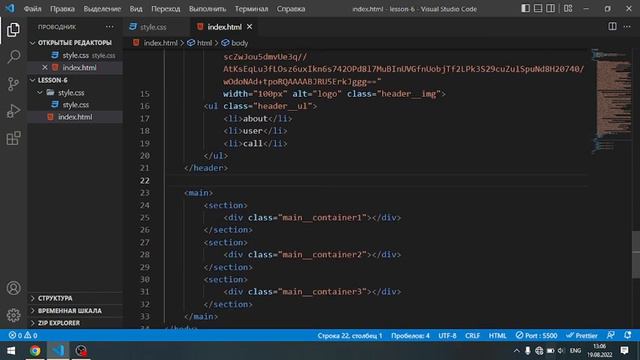This screenshot has width=640, height=360.
Task: Open the Source Control view
Action: (13, 84)
